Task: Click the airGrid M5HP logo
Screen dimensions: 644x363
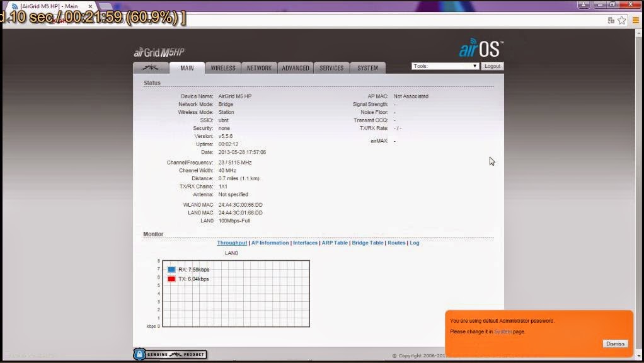Action: [x=159, y=52]
